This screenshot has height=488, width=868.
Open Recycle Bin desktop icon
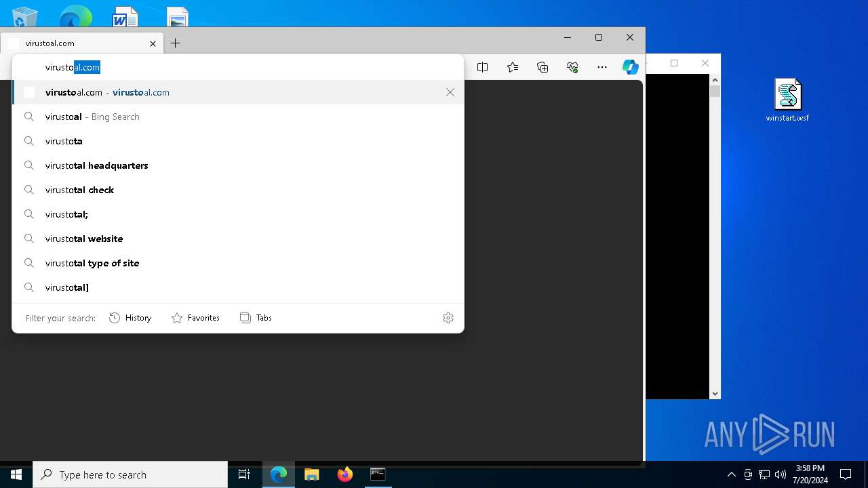25,16
